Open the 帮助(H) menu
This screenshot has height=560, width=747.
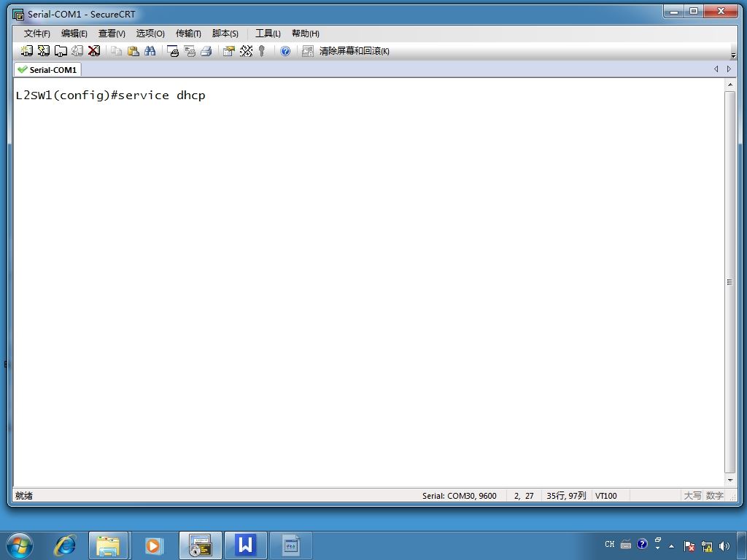[x=306, y=34]
